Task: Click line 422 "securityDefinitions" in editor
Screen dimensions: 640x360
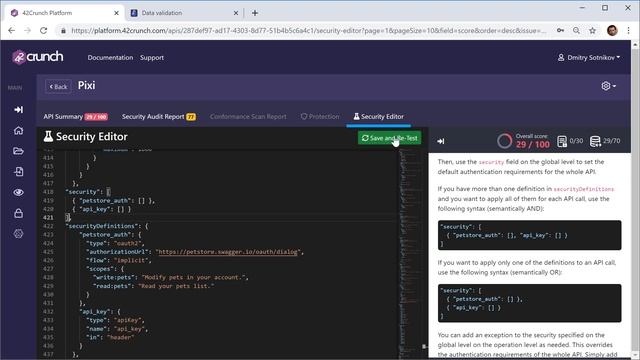Action: click(107, 226)
